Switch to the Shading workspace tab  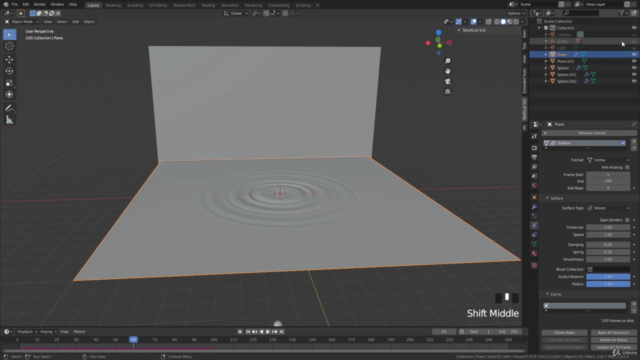pos(208,5)
